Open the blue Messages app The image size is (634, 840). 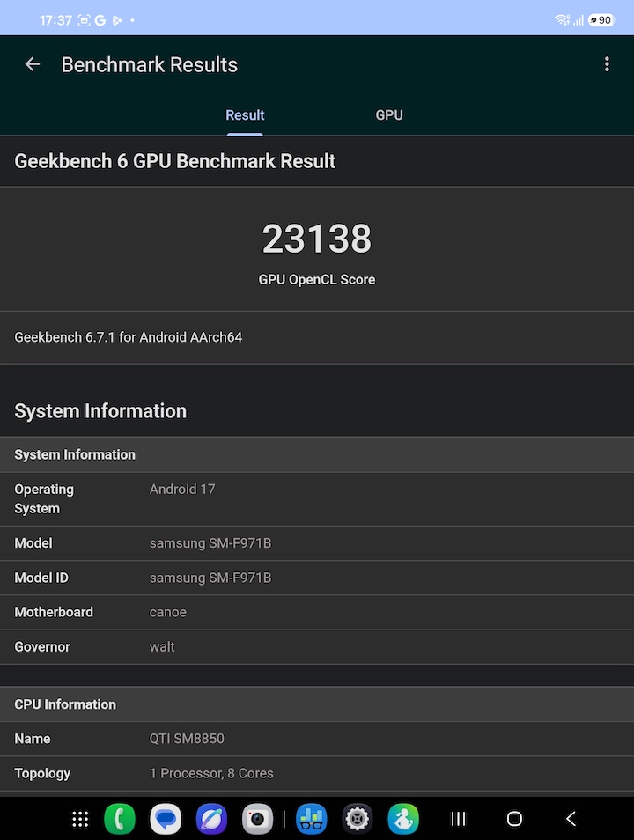click(x=166, y=819)
